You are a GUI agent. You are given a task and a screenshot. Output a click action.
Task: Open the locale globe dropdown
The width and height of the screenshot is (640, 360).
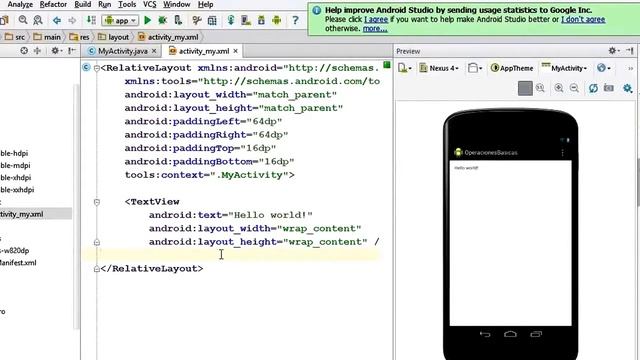(x=604, y=68)
